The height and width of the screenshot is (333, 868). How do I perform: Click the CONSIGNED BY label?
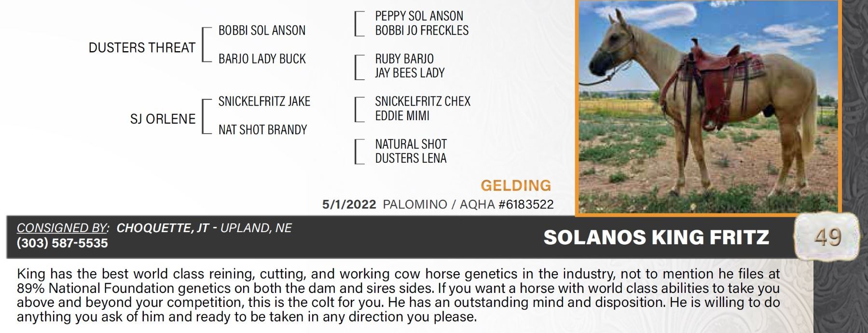pyautogui.click(x=63, y=228)
